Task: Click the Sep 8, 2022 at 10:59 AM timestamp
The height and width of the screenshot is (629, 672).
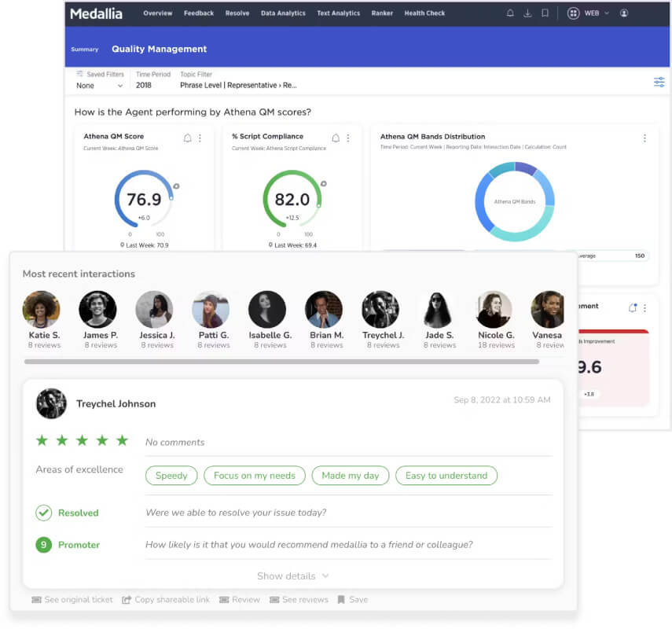Action: 502,399
